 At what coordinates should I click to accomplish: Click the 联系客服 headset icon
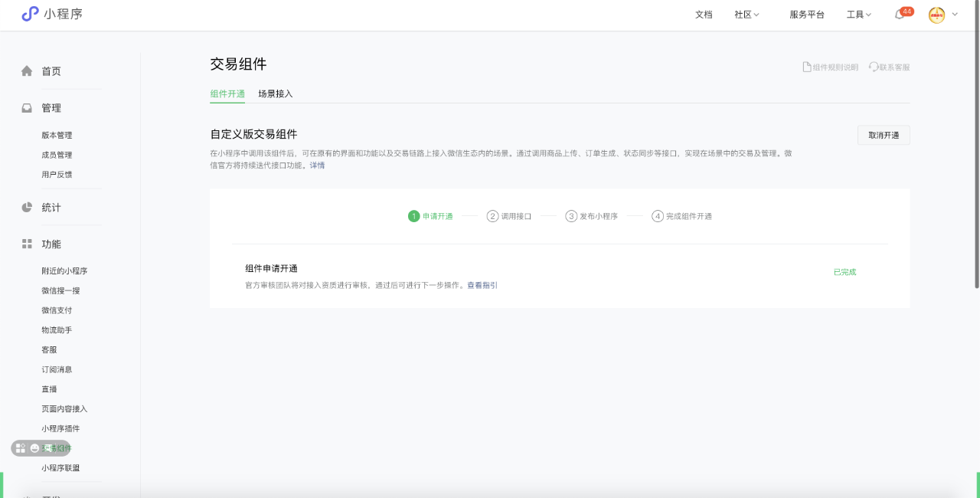coord(874,67)
